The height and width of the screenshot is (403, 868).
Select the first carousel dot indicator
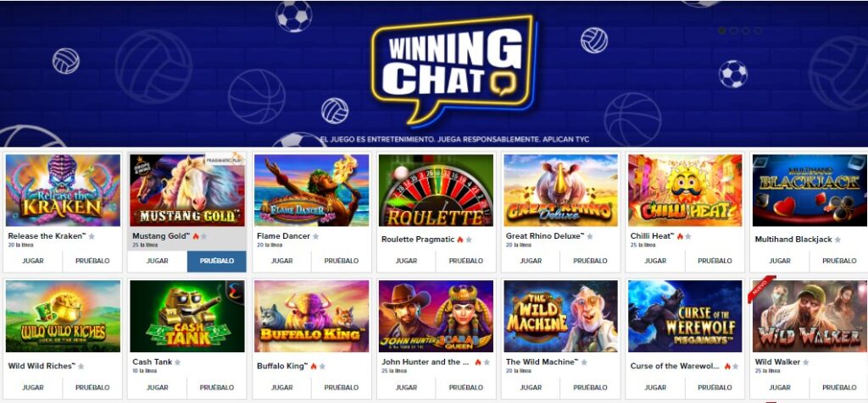point(722,31)
